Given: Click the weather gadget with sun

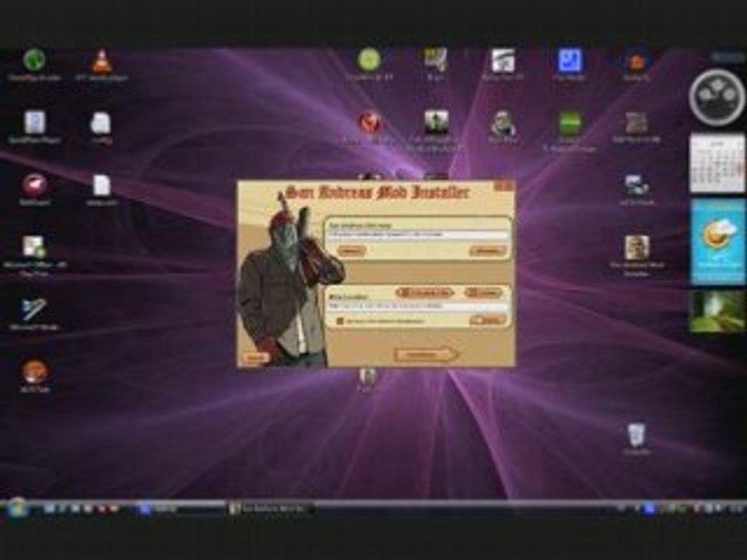Looking at the screenshot, I should [718, 241].
